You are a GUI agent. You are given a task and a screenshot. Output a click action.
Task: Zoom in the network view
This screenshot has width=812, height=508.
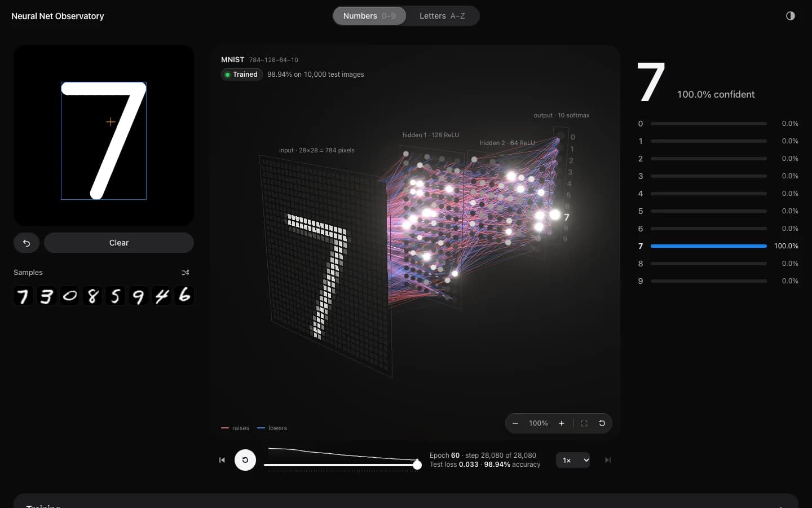click(562, 423)
